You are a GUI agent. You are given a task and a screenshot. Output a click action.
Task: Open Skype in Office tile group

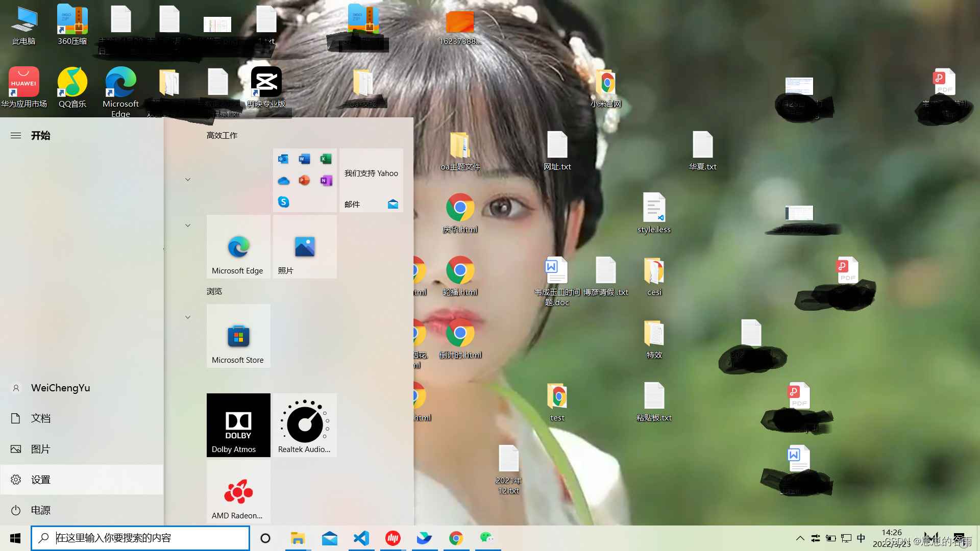point(284,202)
